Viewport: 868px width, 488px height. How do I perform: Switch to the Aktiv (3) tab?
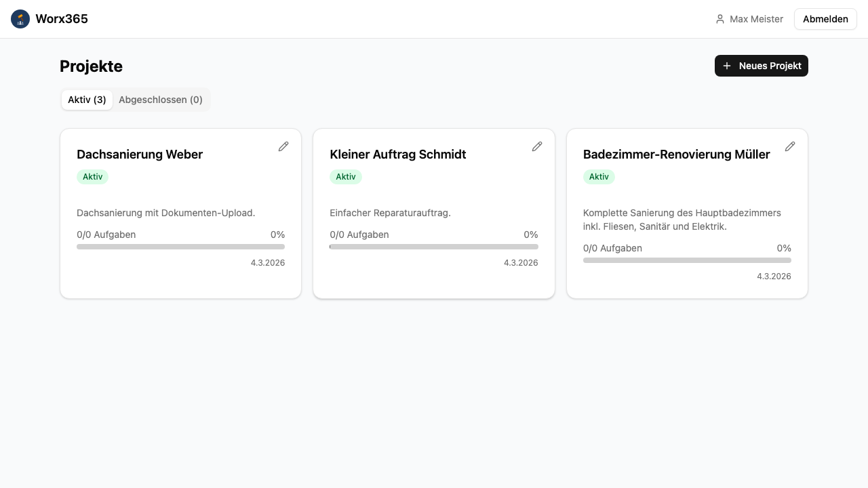(87, 100)
